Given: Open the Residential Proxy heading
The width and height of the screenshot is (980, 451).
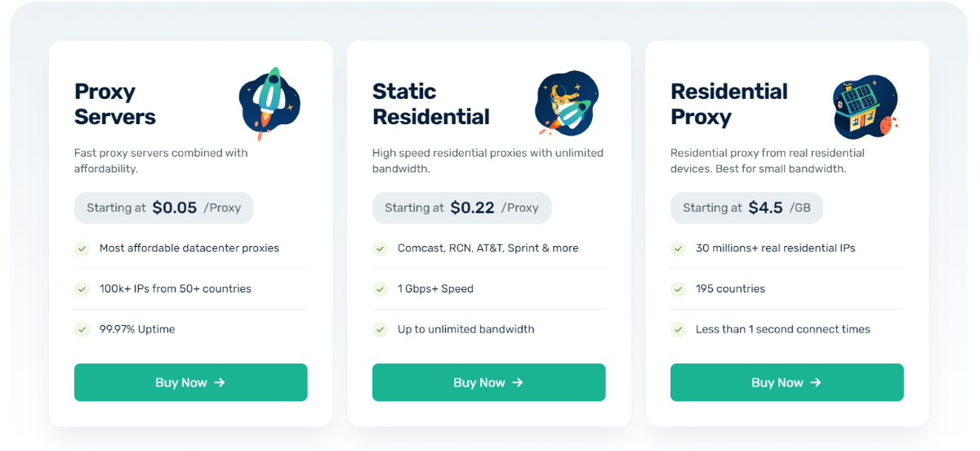Looking at the screenshot, I should coord(729,104).
